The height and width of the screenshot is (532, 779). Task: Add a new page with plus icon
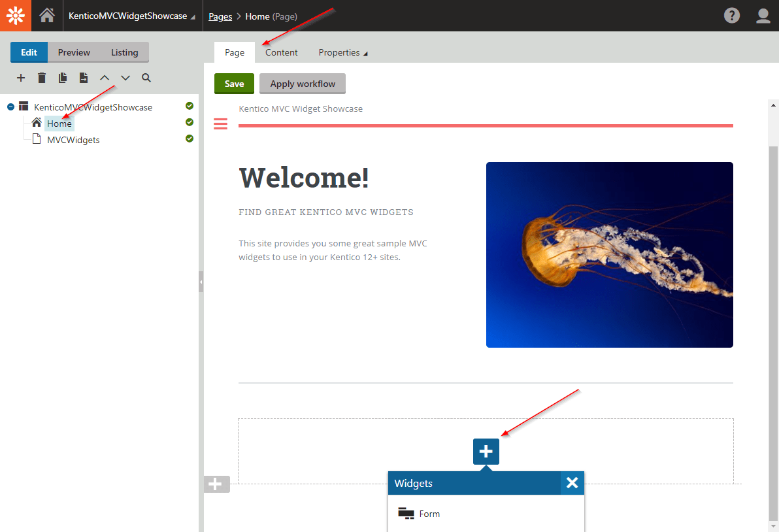coord(21,78)
